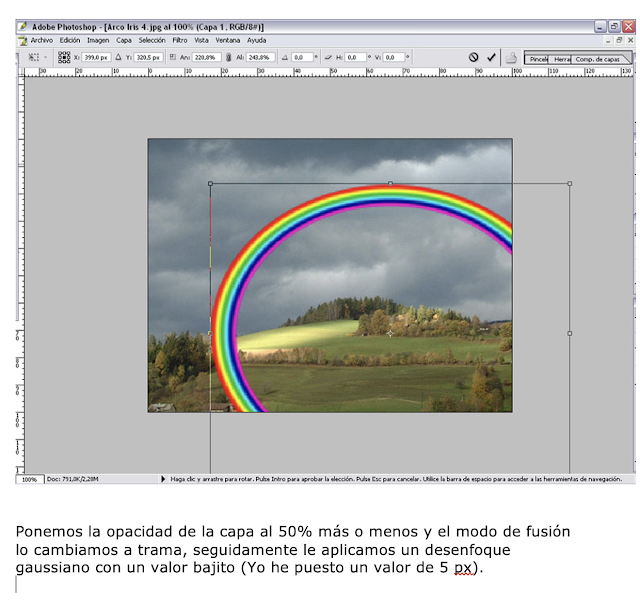Click the rotation angle icon
The width and height of the screenshot is (640, 605).
coord(285,58)
